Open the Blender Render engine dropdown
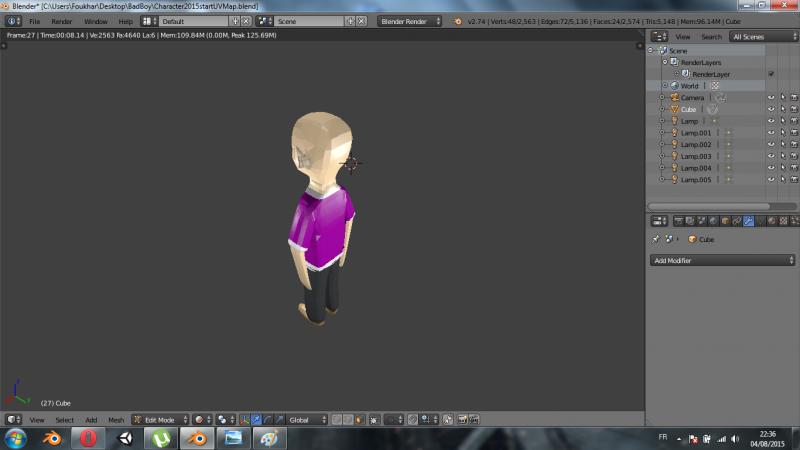Image resolution: width=800 pixels, height=450 pixels. 410,21
